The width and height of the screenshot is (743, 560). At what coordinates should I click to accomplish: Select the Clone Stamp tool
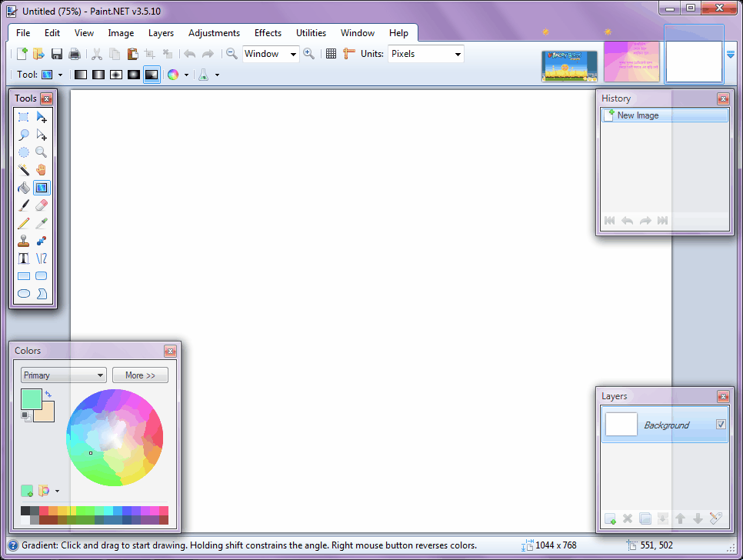[23, 241]
